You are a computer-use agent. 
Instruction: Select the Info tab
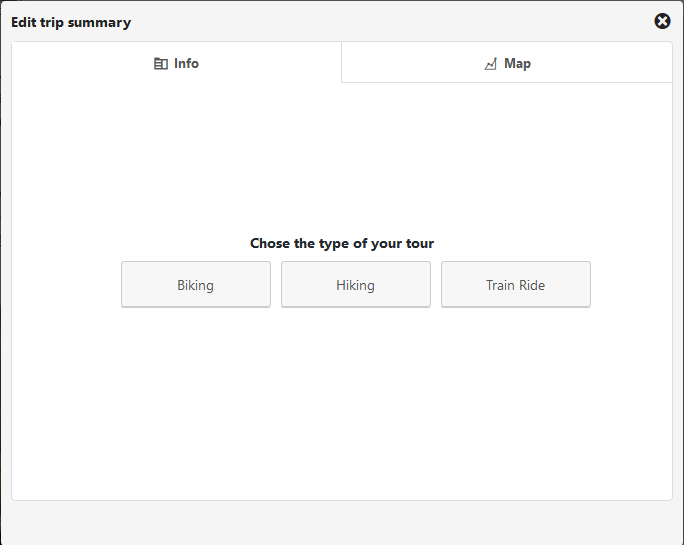pyautogui.click(x=176, y=62)
